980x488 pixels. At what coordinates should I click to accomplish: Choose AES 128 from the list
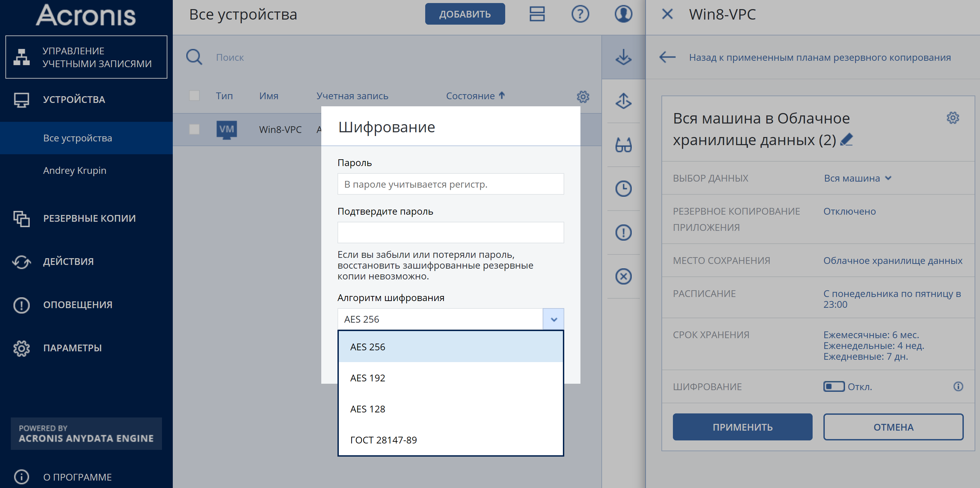click(451, 409)
